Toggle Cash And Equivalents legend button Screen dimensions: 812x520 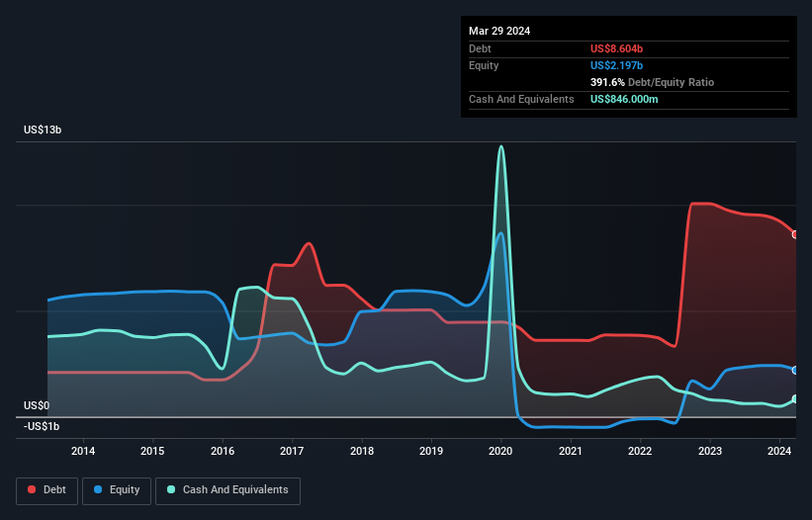pyautogui.click(x=227, y=490)
